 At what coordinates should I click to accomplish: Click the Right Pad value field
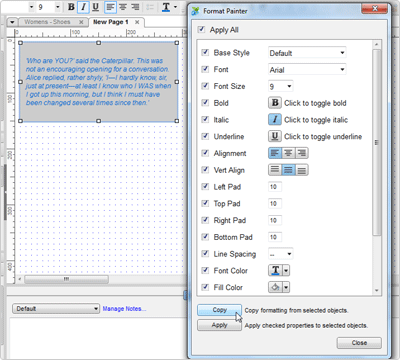[275, 220]
